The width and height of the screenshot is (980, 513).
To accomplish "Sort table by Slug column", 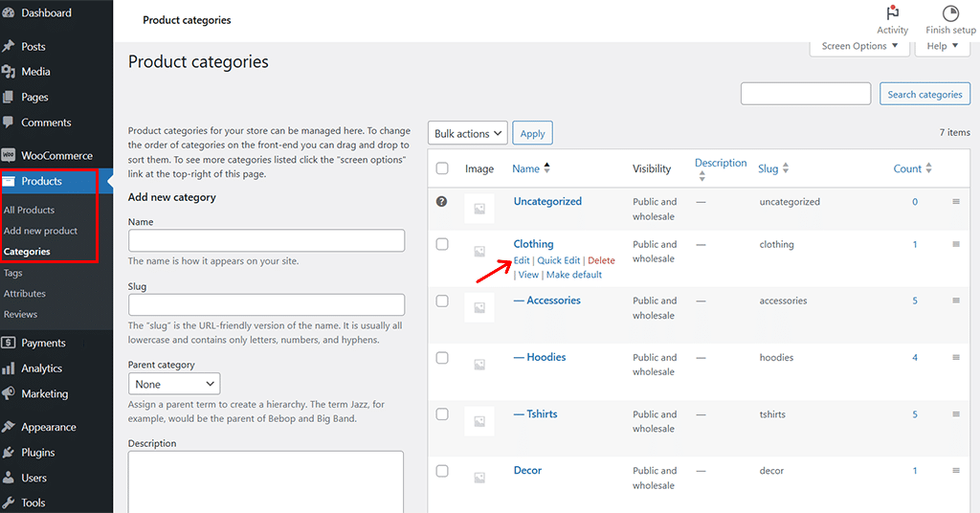I will click(x=773, y=168).
